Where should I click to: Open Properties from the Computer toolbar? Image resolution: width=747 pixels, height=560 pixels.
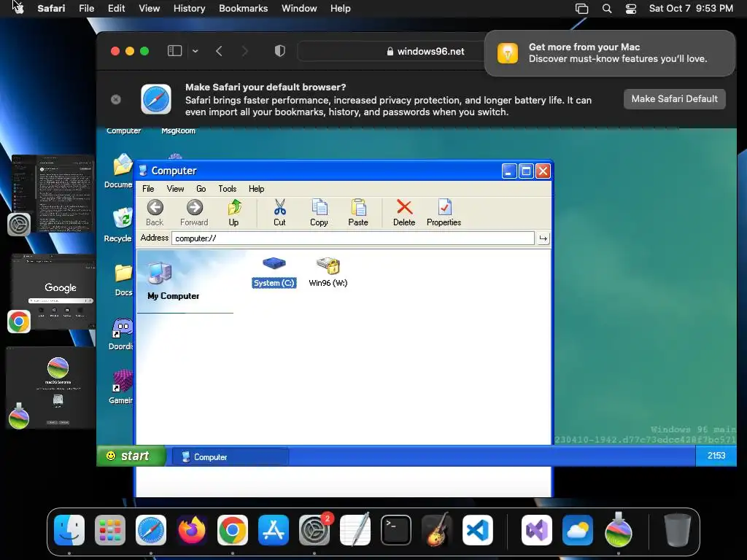tap(444, 212)
